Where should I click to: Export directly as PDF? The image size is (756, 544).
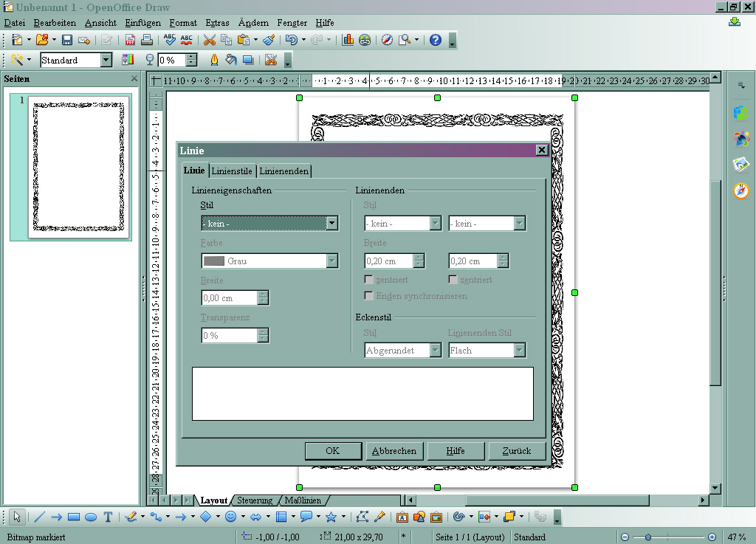pos(130,40)
